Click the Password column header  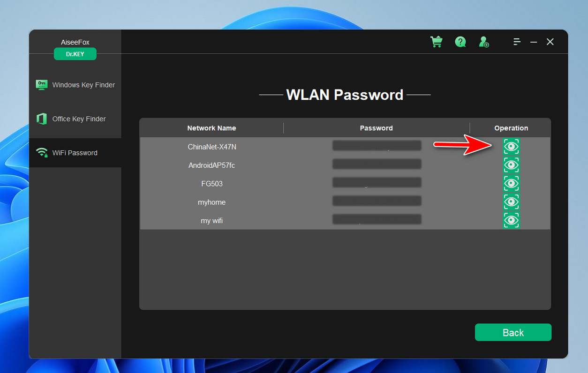(377, 128)
